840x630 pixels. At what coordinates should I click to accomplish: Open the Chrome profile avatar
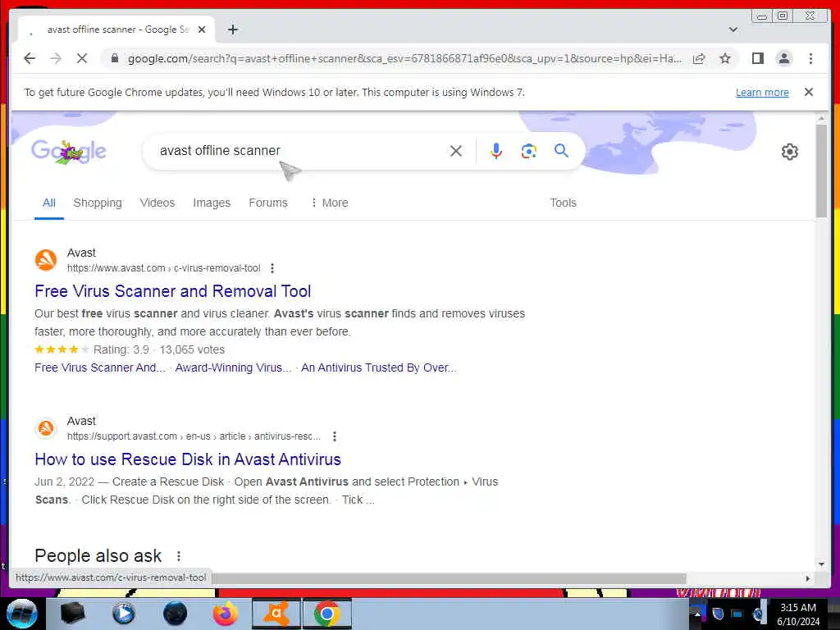(x=783, y=58)
